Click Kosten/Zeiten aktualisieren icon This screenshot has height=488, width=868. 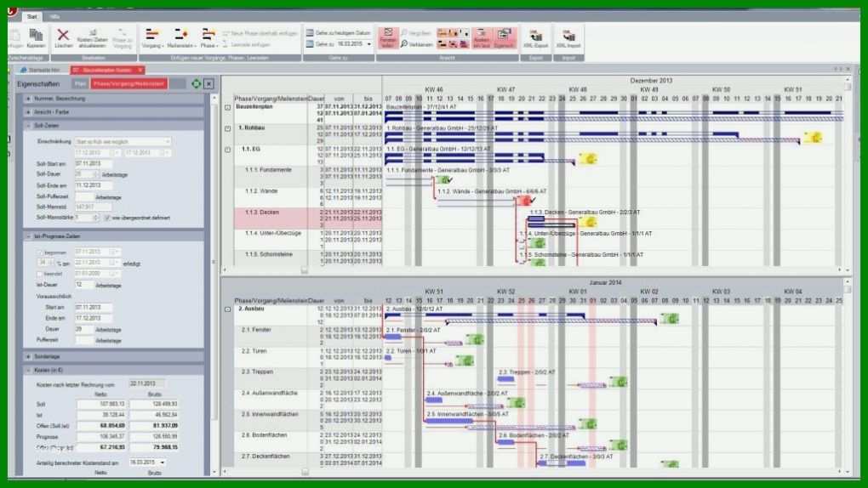click(93, 38)
